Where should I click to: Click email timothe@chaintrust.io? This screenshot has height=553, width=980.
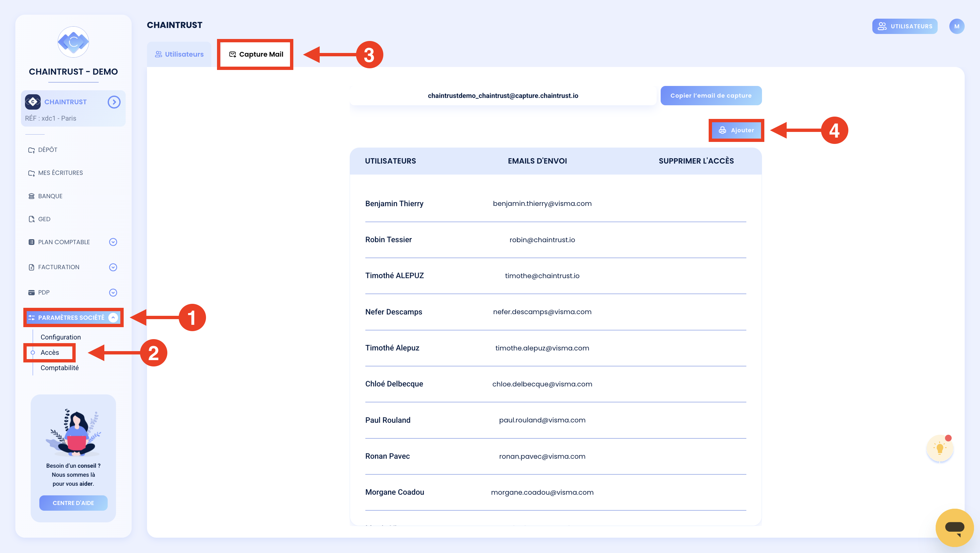[542, 276]
